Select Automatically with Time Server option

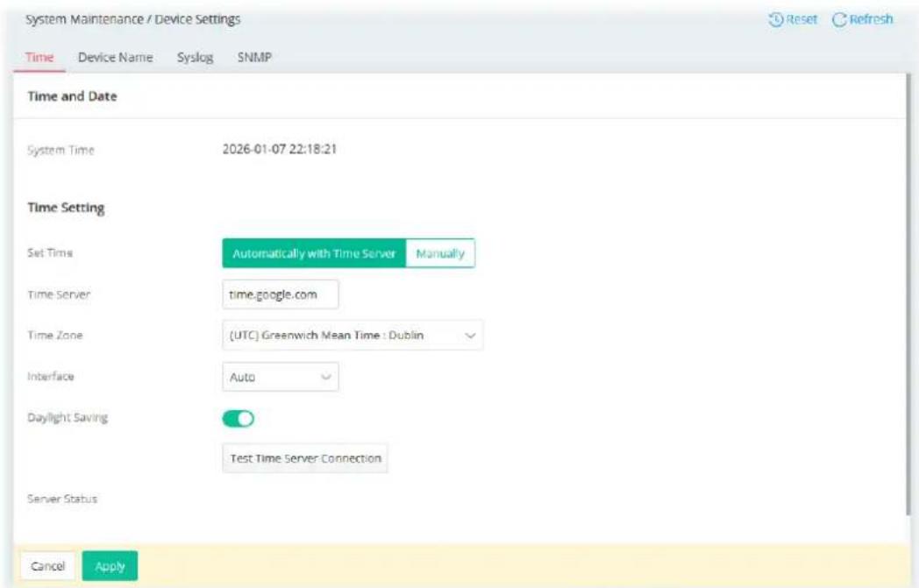click(x=314, y=253)
